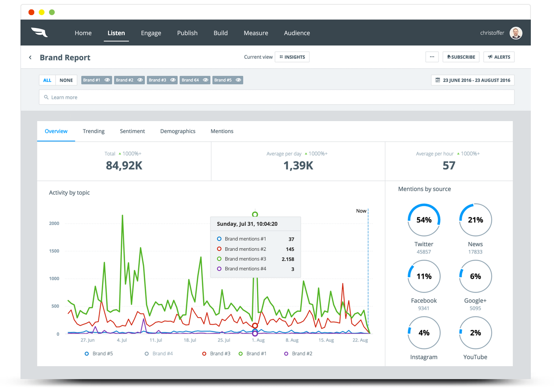Click the Brand #4 legend color marker
Viewport: 554px width, 392px height.
coord(147,354)
